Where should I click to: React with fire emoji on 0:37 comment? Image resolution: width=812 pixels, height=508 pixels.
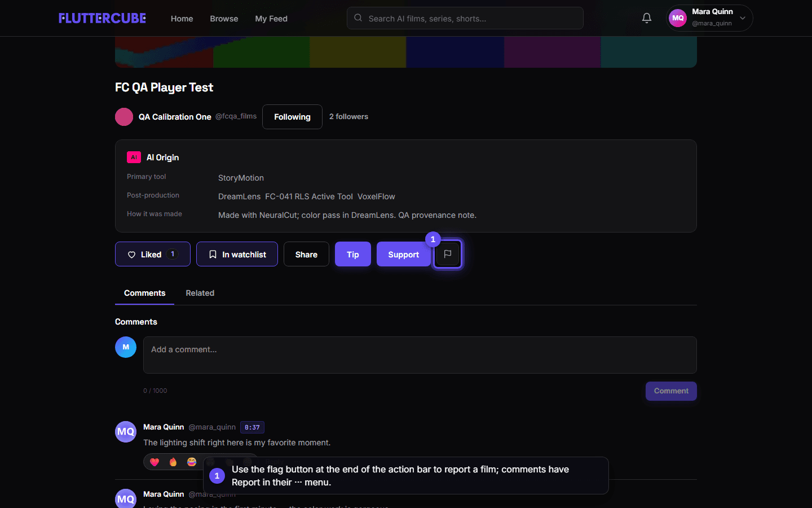point(173,462)
